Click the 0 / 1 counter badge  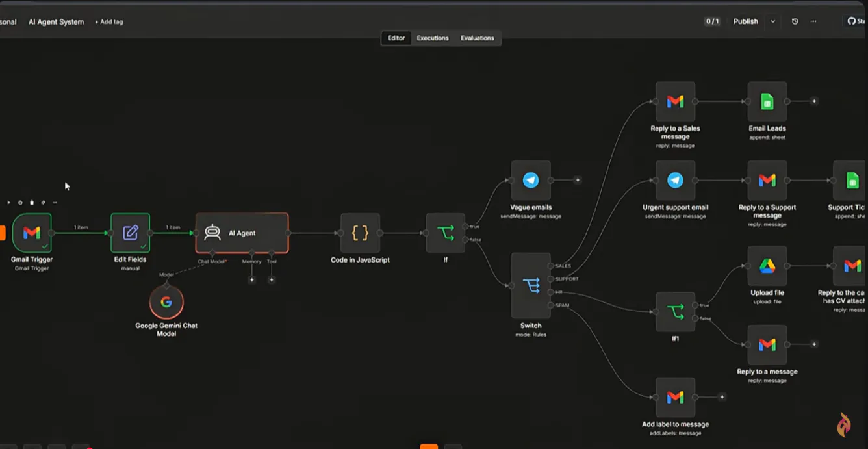(713, 21)
